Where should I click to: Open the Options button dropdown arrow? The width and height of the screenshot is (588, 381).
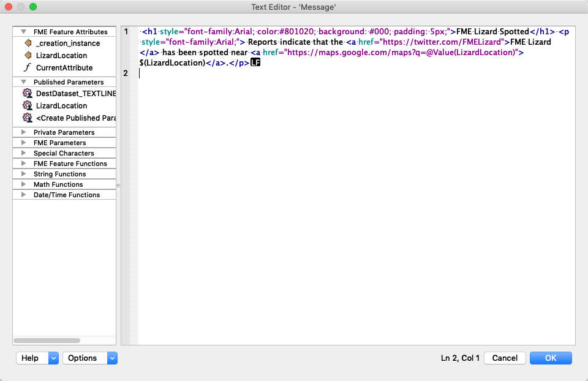112,358
